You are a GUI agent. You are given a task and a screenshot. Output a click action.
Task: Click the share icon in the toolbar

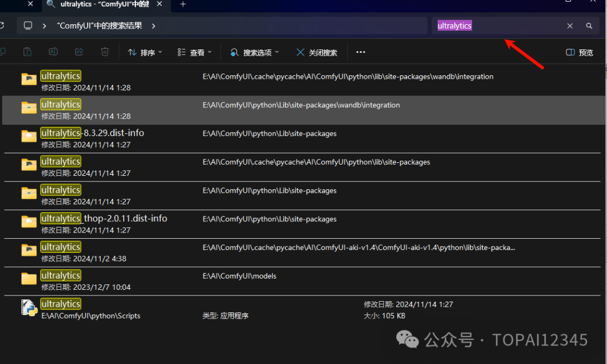click(x=79, y=52)
